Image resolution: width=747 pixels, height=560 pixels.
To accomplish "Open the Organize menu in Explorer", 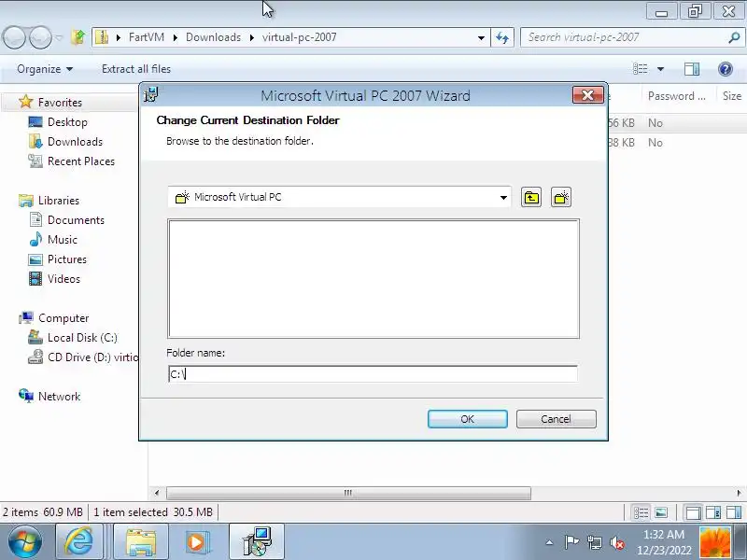I will click(x=45, y=69).
